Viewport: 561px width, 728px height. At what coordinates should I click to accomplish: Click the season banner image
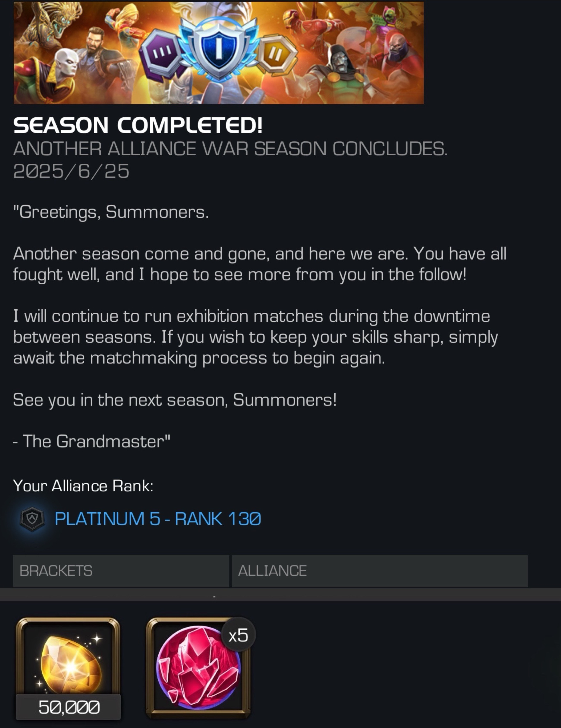point(219,53)
